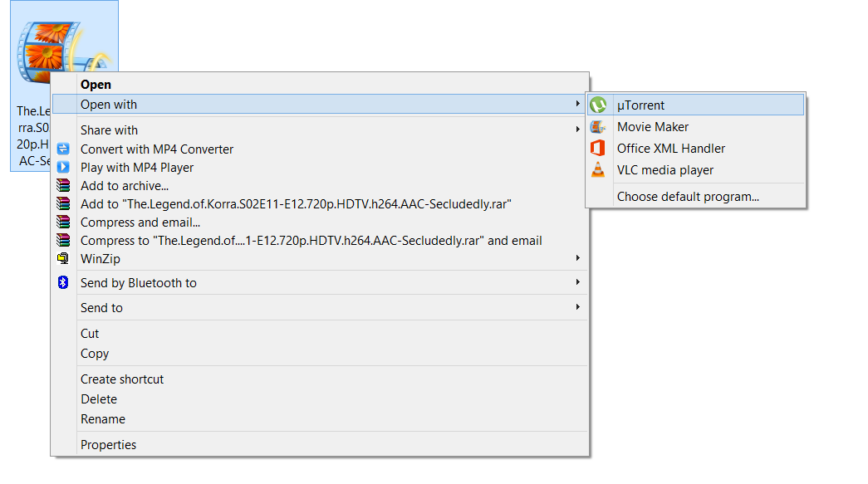Expand the Share with submenu arrow
This screenshot has height=484, width=868.
(x=577, y=129)
